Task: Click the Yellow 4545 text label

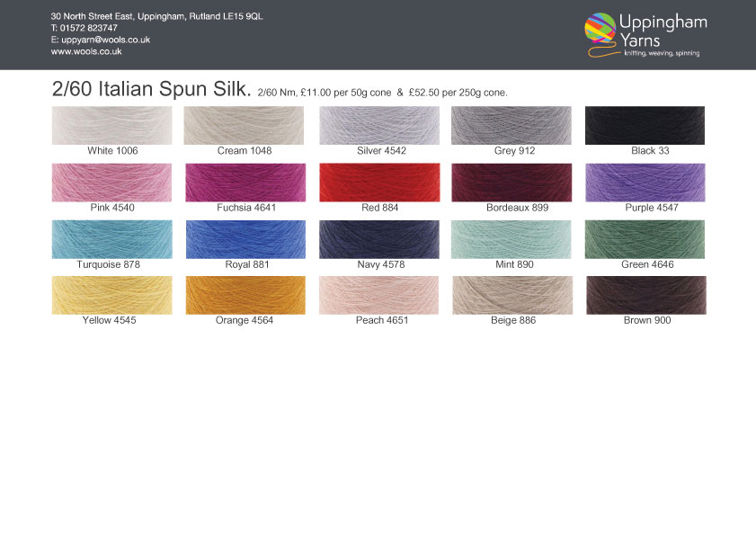Action: tap(110, 321)
